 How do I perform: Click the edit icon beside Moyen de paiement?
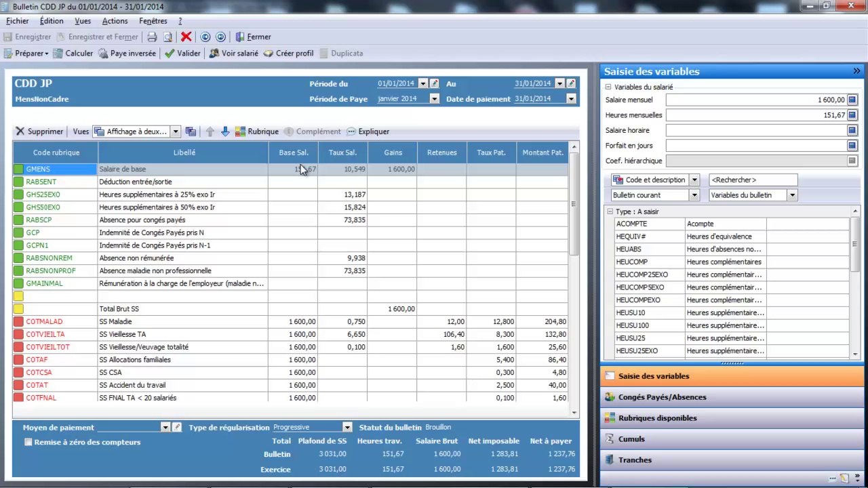(177, 428)
